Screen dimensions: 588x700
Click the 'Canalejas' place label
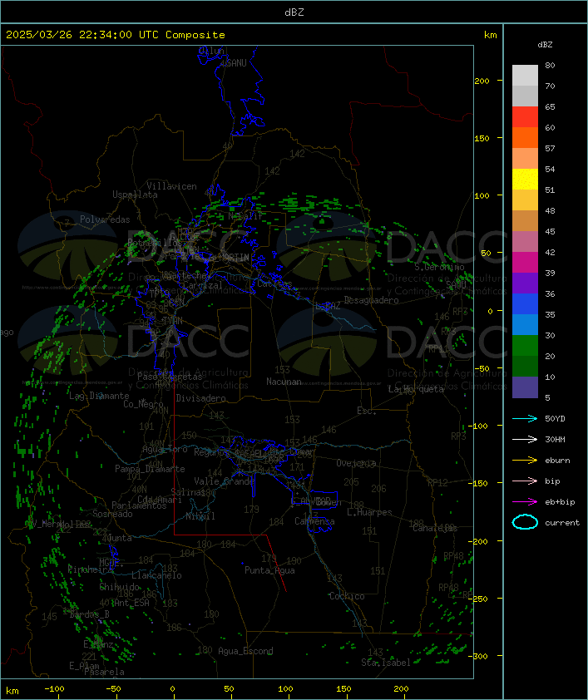[435, 528]
